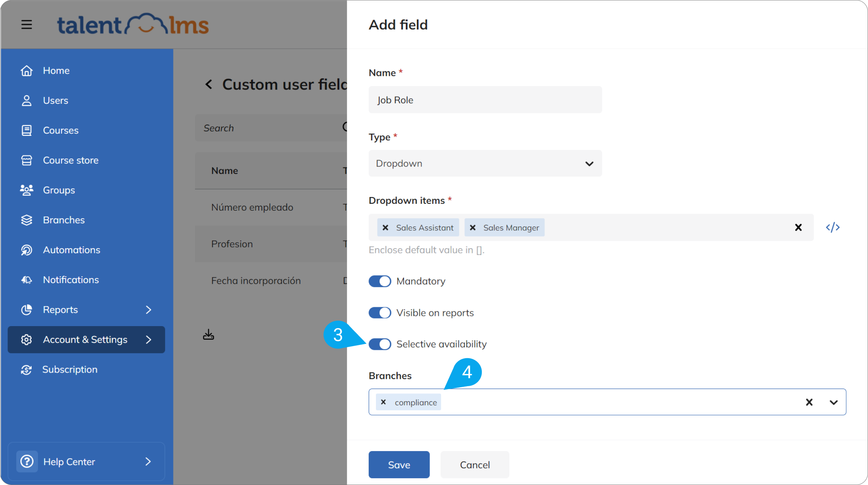Click the Groups people icon
The height and width of the screenshot is (485, 868).
coord(26,190)
